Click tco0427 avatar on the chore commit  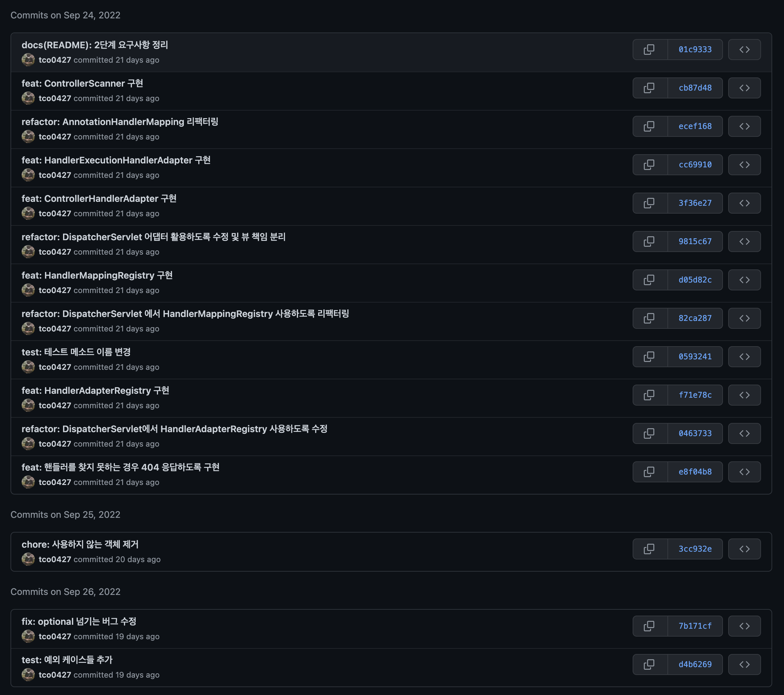28,559
